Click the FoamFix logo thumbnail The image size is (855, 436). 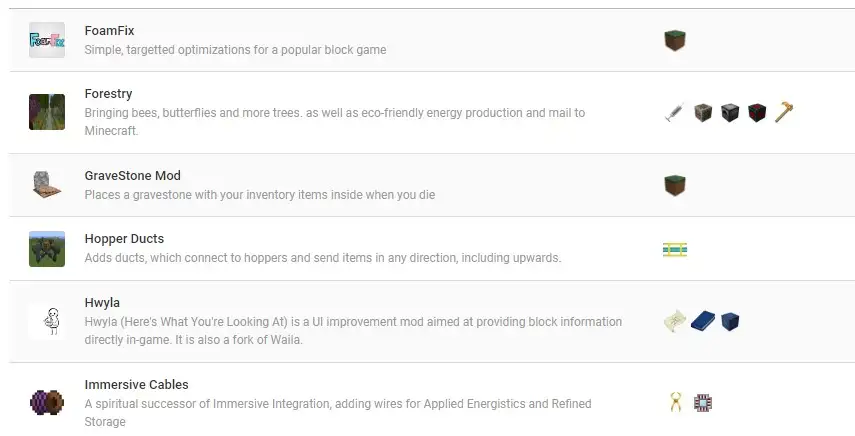click(47, 40)
